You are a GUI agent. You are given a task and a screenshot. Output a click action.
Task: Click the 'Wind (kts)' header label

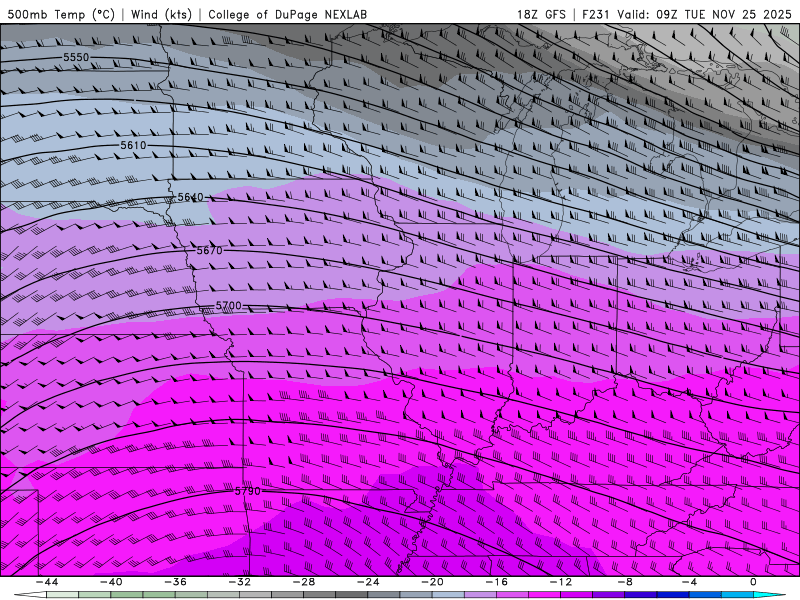[161, 14]
